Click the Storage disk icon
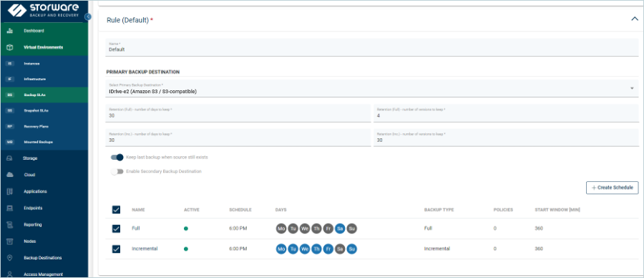Image resolution: width=644 pixels, height=278 pixels. tap(10, 158)
